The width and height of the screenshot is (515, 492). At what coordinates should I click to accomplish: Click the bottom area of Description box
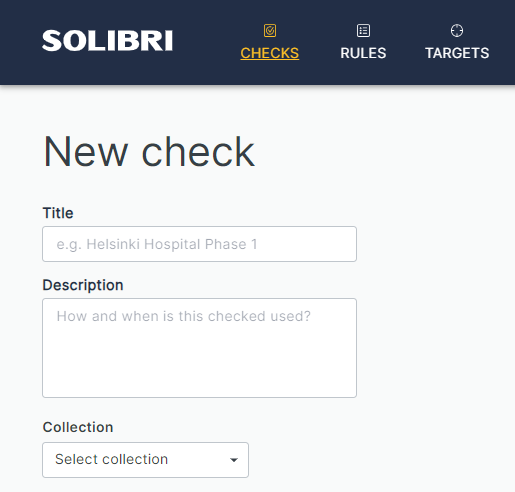199,380
